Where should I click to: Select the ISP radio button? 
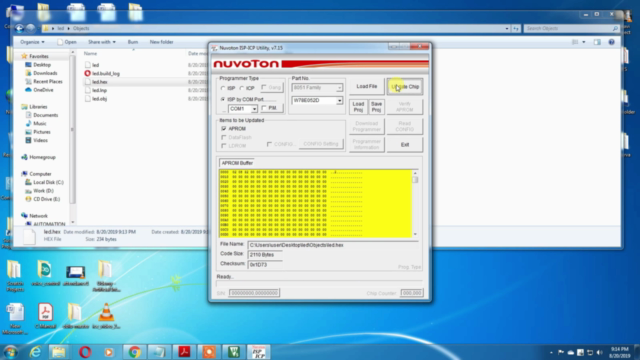tap(223, 88)
